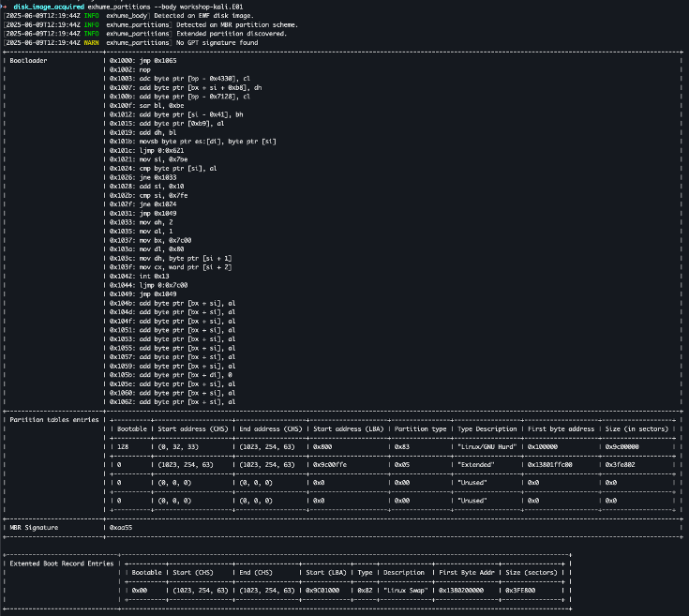Click the sector size value '0x3fe802'
The image size is (689, 616).
pos(621,465)
